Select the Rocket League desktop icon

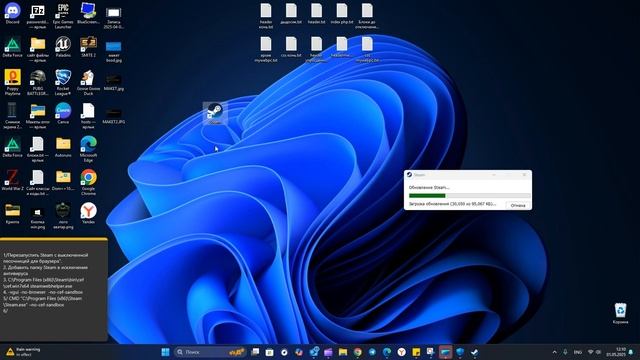pyautogui.click(x=63, y=82)
